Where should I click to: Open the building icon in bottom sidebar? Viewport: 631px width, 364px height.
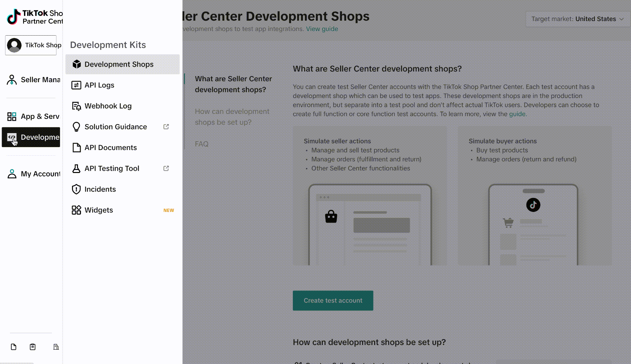coord(56,347)
